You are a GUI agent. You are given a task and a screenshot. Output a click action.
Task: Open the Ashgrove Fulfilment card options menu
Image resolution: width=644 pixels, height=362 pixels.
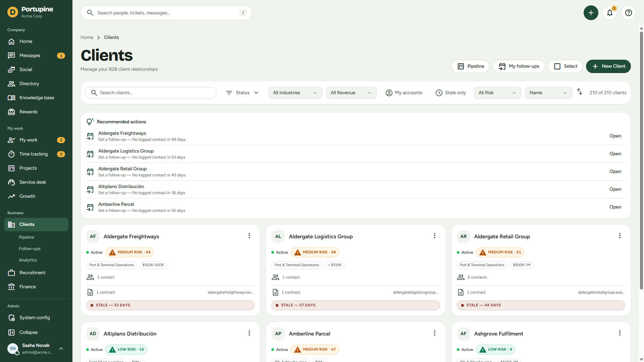pyautogui.click(x=620, y=333)
